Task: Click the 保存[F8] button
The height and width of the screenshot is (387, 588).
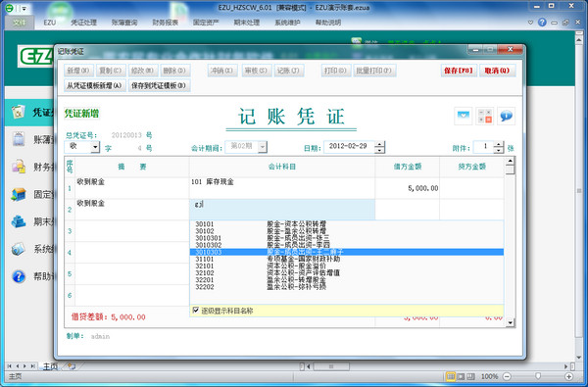Action: [459, 71]
